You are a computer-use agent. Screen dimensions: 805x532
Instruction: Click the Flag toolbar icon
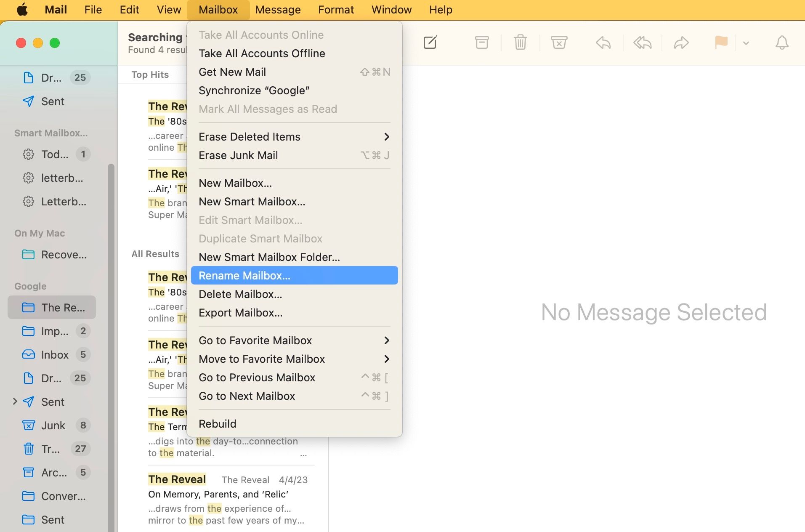720,42
